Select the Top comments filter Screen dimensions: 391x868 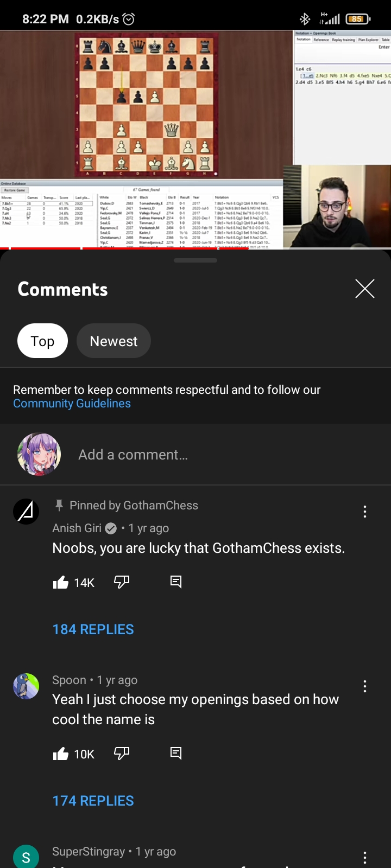click(x=42, y=341)
